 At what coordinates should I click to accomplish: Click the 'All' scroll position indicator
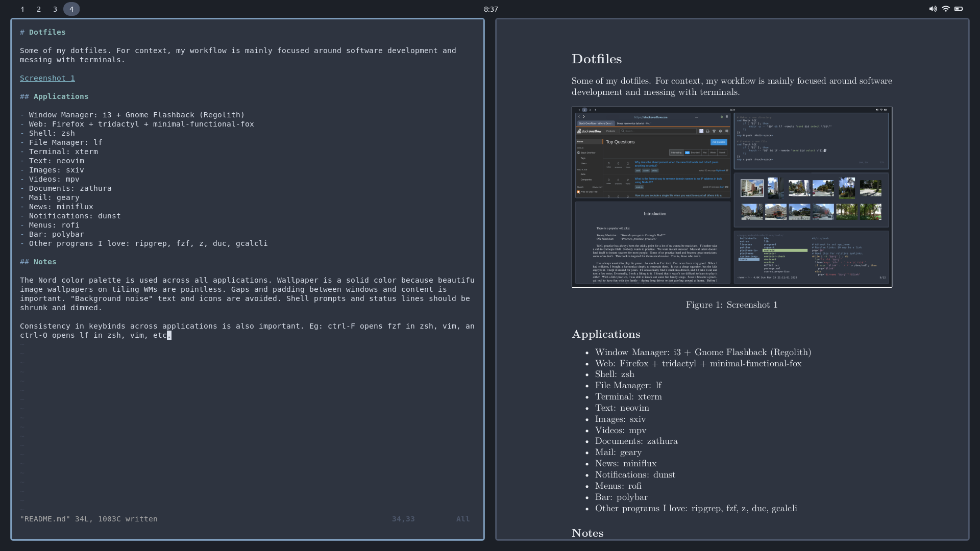(x=463, y=519)
